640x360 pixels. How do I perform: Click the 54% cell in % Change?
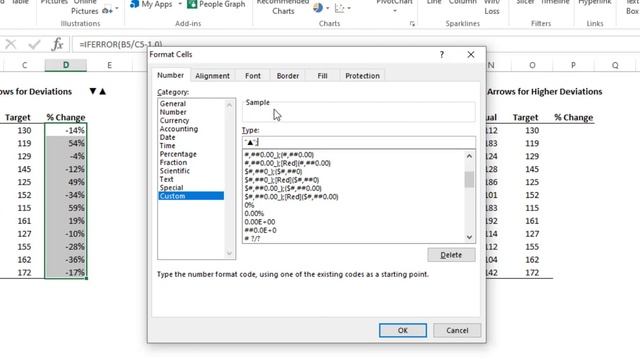tap(66, 143)
